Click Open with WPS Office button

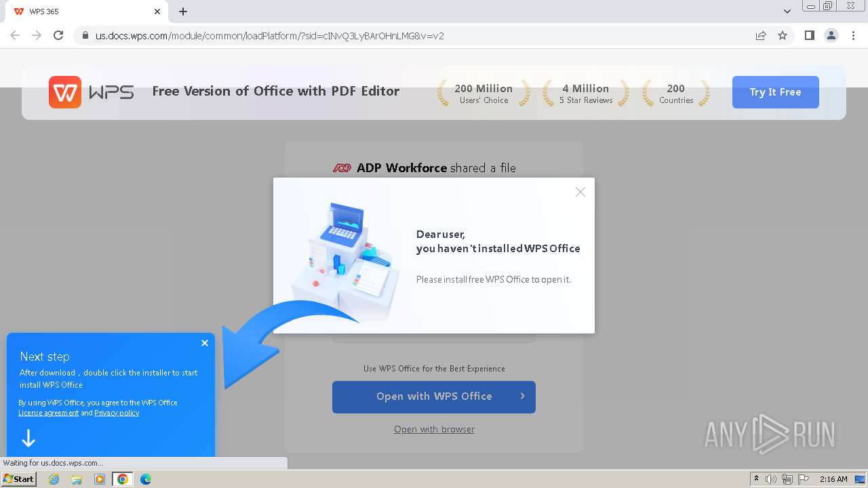(x=434, y=396)
